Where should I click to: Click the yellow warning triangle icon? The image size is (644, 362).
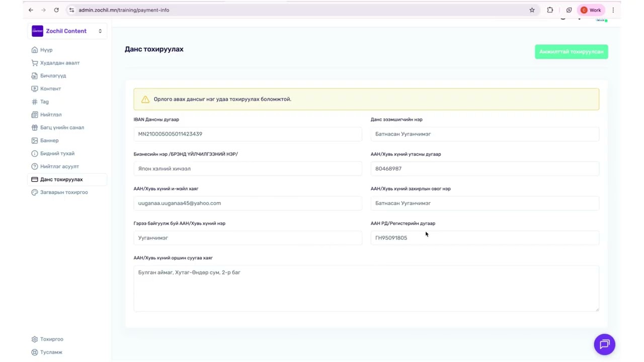145,100
